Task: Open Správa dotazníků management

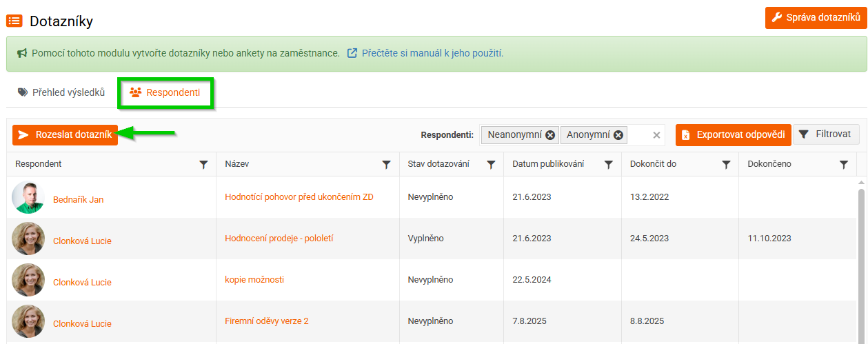Action: click(x=816, y=18)
